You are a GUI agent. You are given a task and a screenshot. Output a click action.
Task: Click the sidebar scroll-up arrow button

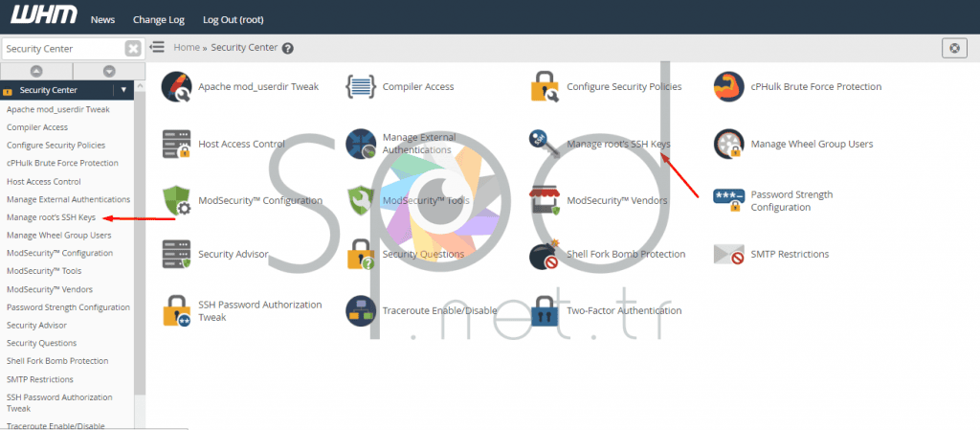pos(36,71)
